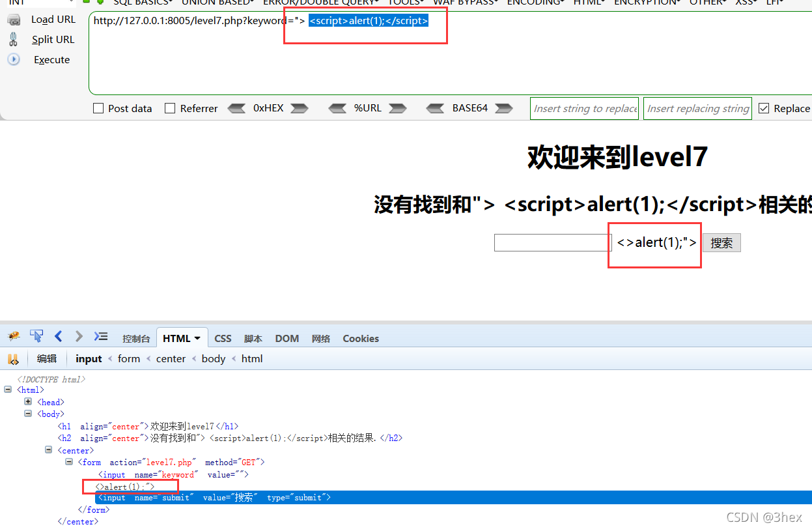
Task: Select the </form> closing tag row
Action: click(x=93, y=510)
